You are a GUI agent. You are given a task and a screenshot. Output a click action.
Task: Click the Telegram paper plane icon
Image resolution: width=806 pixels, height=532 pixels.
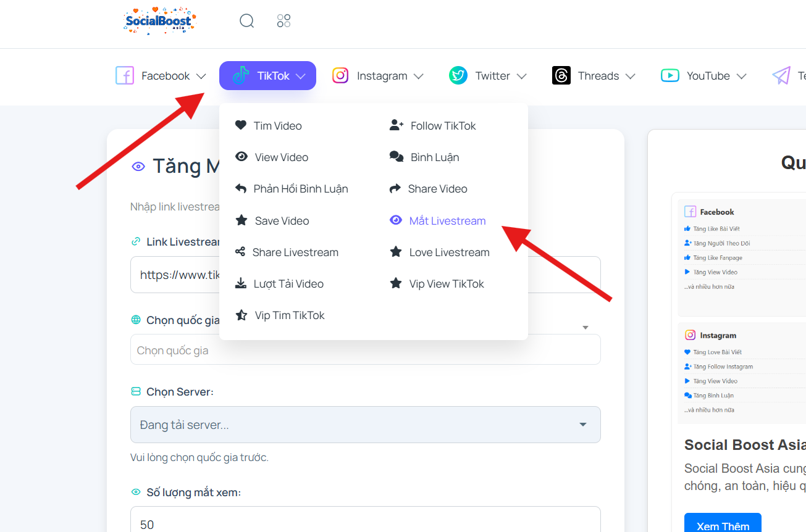pos(781,76)
